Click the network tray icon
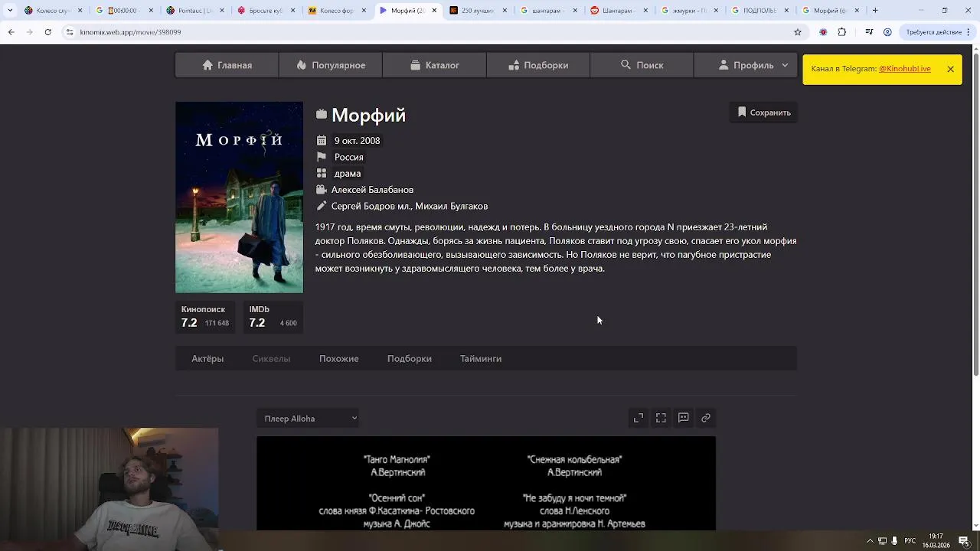Screen dimensions: 980x551 coord(882,541)
